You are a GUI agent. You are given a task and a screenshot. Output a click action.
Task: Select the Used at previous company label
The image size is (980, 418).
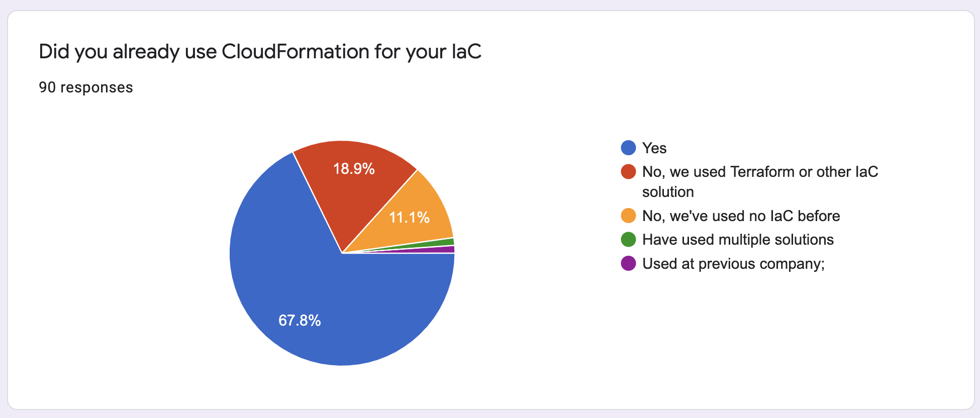[733, 264]
